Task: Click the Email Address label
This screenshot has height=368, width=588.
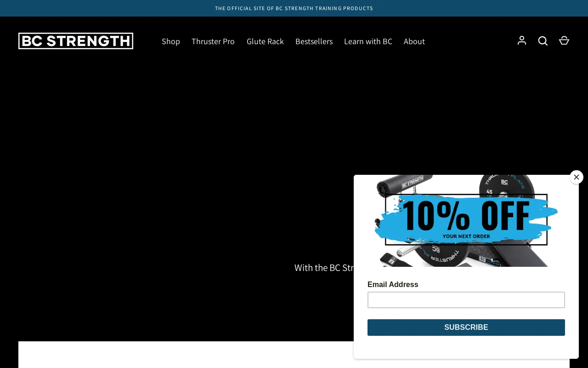Action: click(x=393, y=284)
